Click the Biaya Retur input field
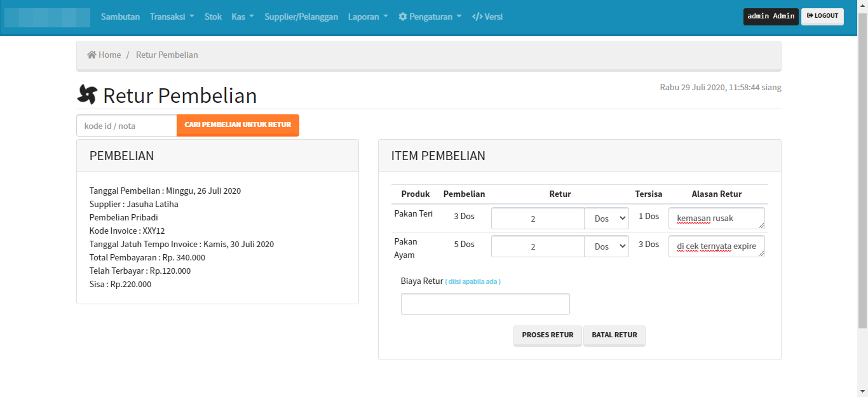868x397 pixels. 485,304
